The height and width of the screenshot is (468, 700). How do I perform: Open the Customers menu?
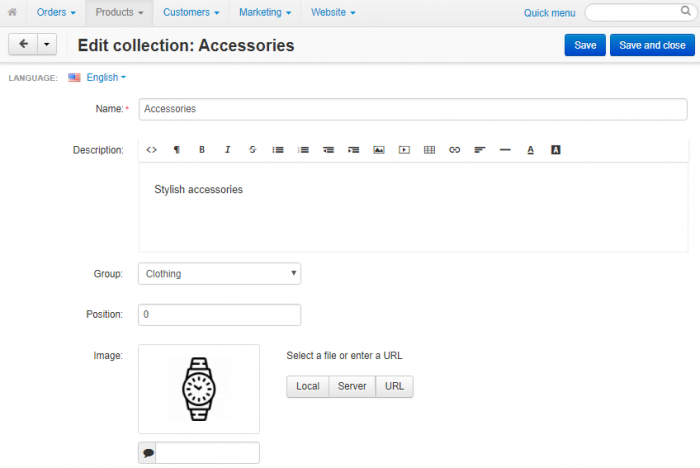click(191, 13)
